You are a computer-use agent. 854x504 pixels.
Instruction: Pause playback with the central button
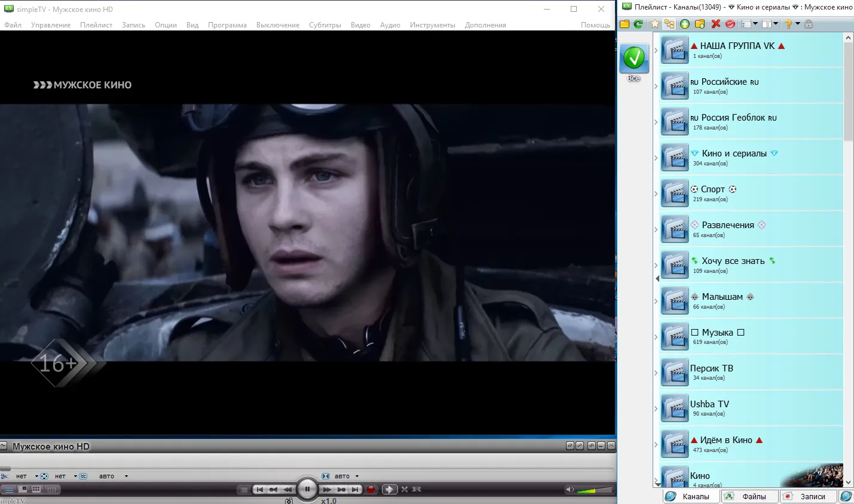point(307,489)
